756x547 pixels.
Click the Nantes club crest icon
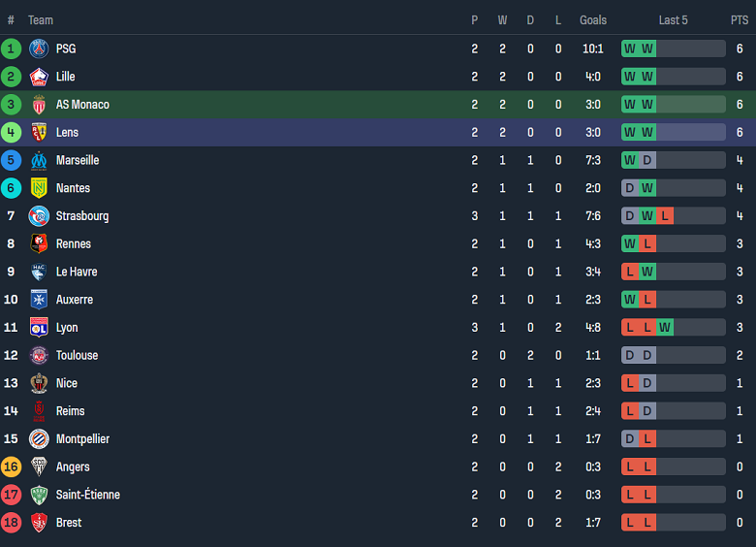coord(39,188)
